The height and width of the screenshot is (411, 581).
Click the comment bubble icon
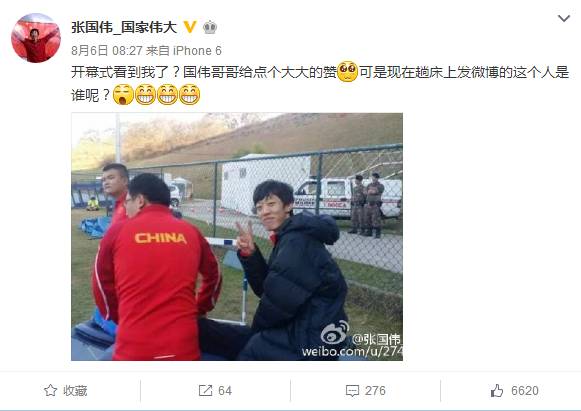coord(352,391)
